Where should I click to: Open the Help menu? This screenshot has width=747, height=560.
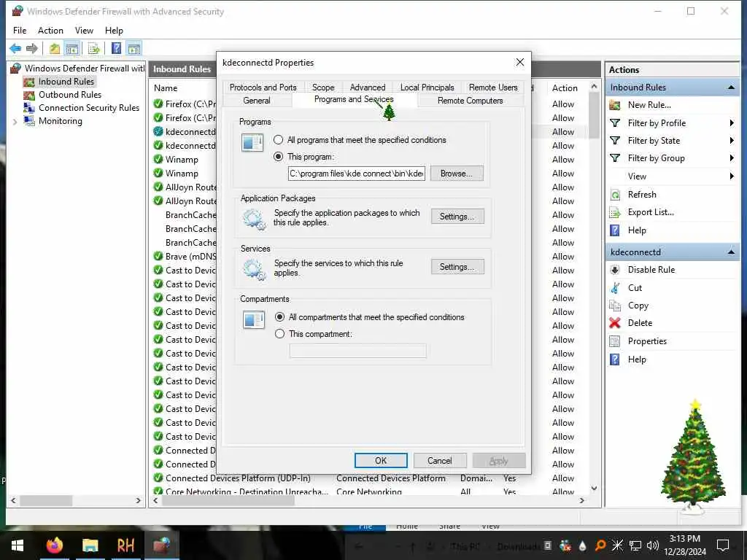click(114, 31)
